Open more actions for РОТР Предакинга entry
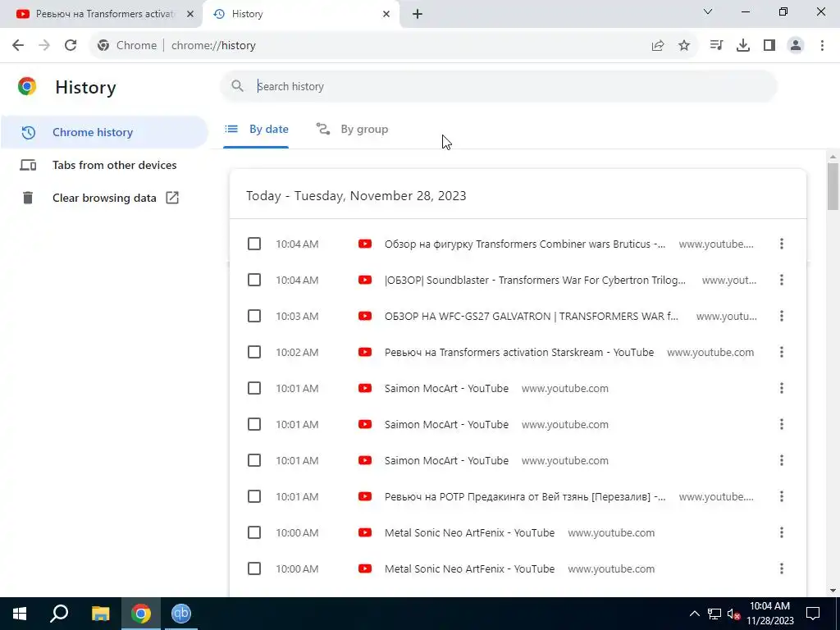This screenshot has height=630, width=840. coord(782,496)
